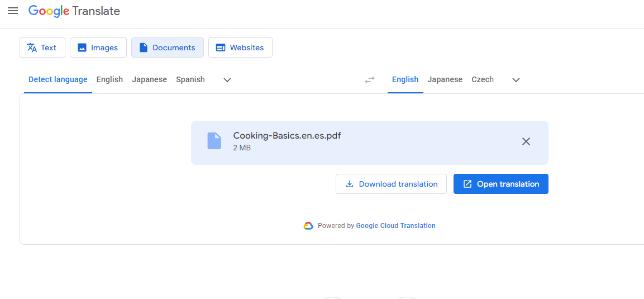Select the Documents translation mode
Image resolution: width=644 pixels, height=299 pixels.
click(x=168, y=48)
